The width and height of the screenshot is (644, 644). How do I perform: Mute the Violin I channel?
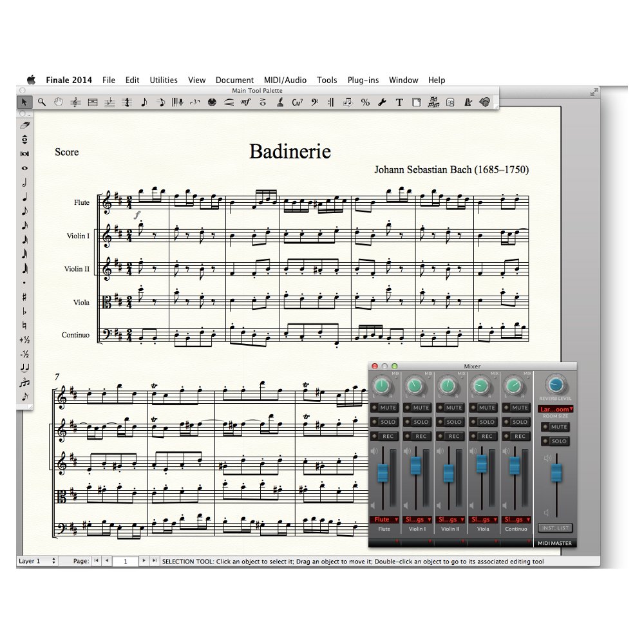tap(417, 408)
